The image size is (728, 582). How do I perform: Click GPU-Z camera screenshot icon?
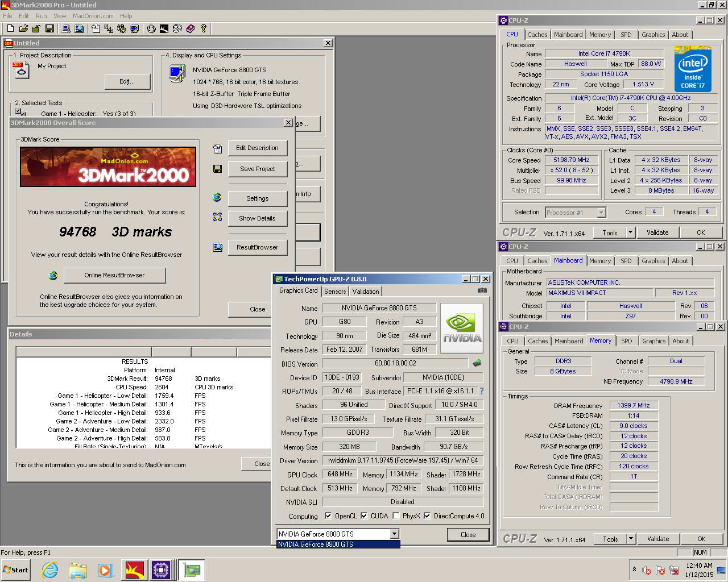click(x=482, y=290)
